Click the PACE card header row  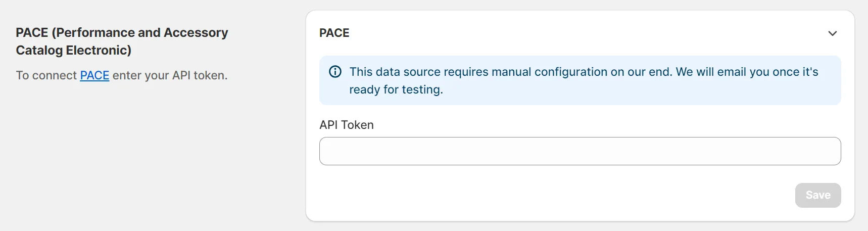coord(556,33)
